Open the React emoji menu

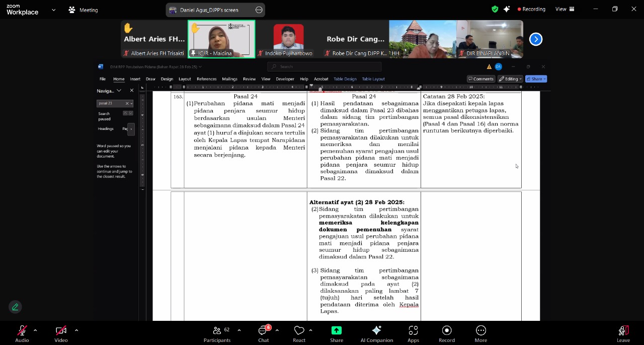(x=299, y=333)
